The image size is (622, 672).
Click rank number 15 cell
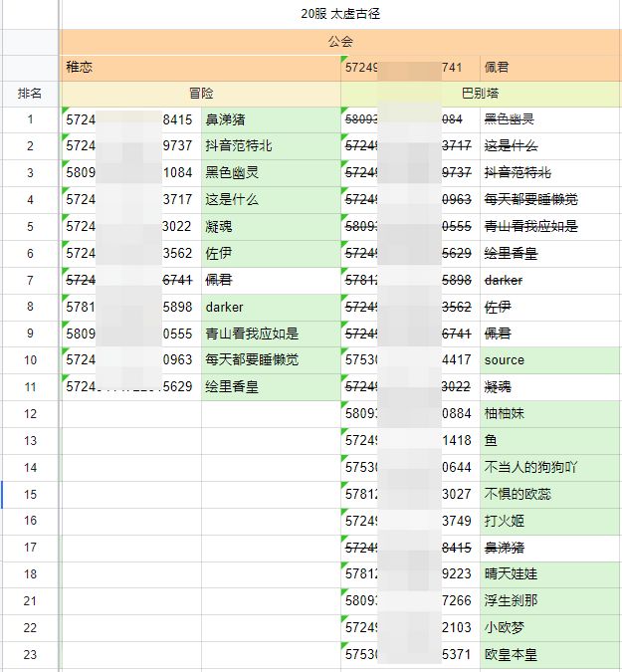[30, 494]
